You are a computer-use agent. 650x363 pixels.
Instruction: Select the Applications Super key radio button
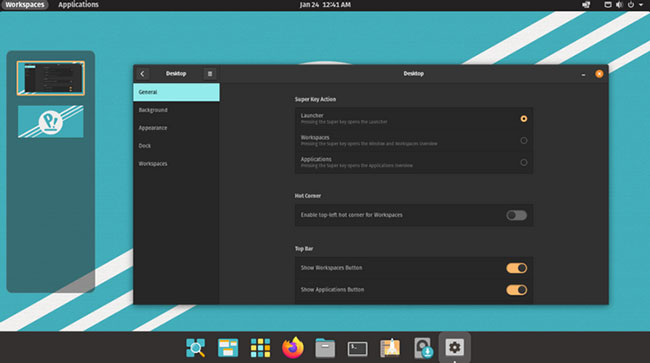pyautogui.click(x=524, y=162)
